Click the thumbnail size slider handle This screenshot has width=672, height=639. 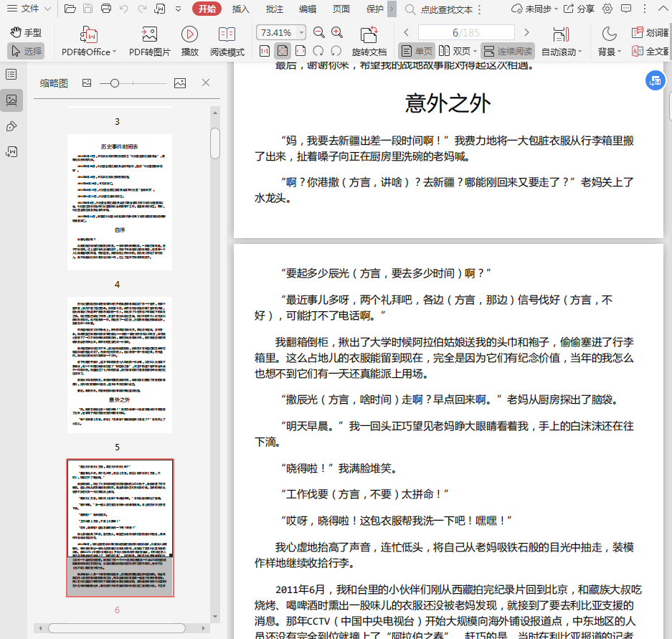coord(115,83)
